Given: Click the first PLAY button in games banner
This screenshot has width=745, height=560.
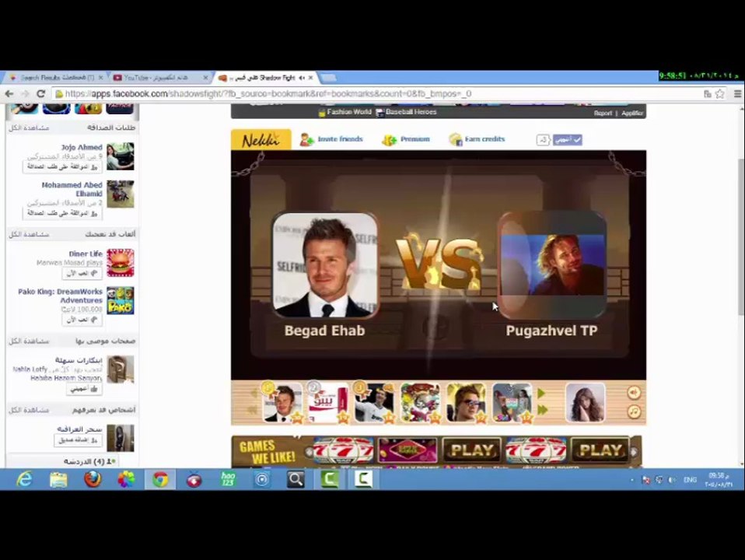Looking at the screenshot, I should tap(471, 450).
